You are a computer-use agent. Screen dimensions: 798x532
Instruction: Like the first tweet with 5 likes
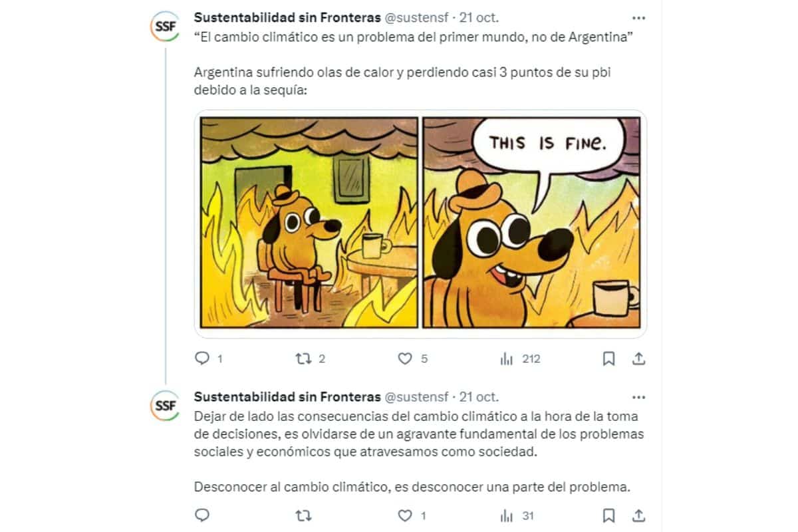(x=405, y=359)
